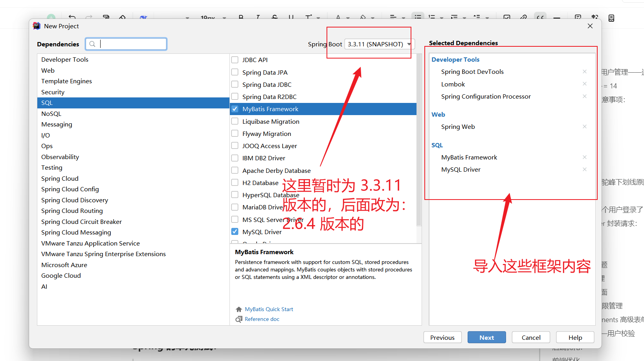The image size is (644, 361).
Task: Open the Reference doc link
Action: tap(262, 319)
